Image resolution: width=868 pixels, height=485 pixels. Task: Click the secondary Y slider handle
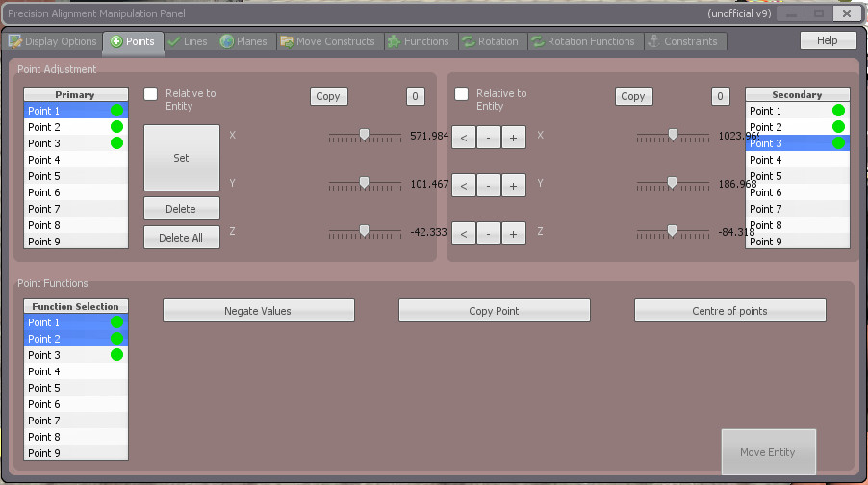click(x=672, y=183)
